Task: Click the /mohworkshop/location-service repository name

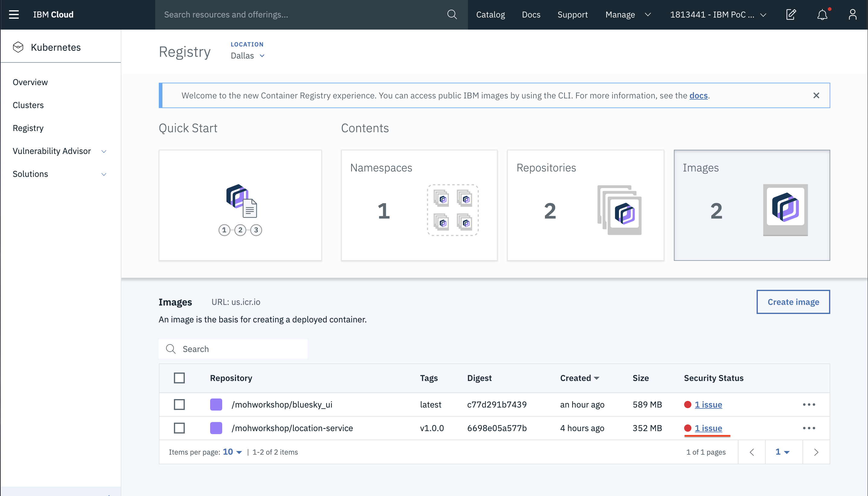Action: pyautogui.click(x=292, y=428)
